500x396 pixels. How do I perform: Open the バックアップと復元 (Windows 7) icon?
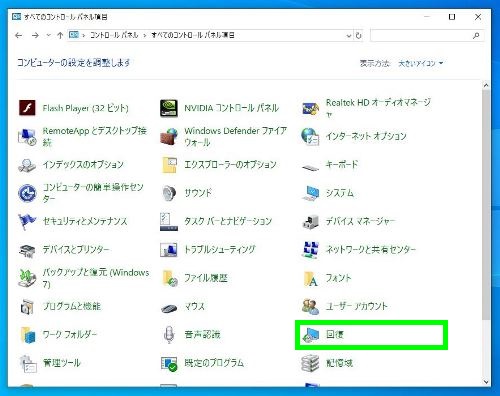(27, 278)
